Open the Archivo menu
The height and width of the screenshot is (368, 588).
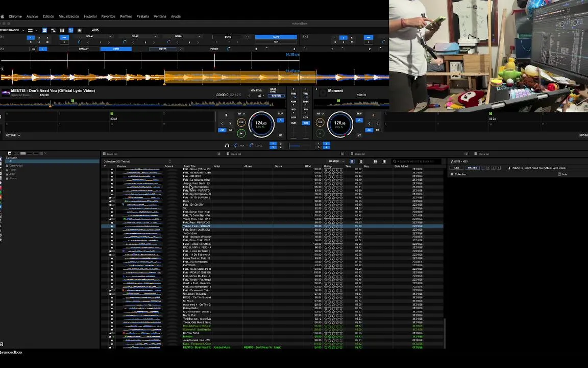[32, 16]
